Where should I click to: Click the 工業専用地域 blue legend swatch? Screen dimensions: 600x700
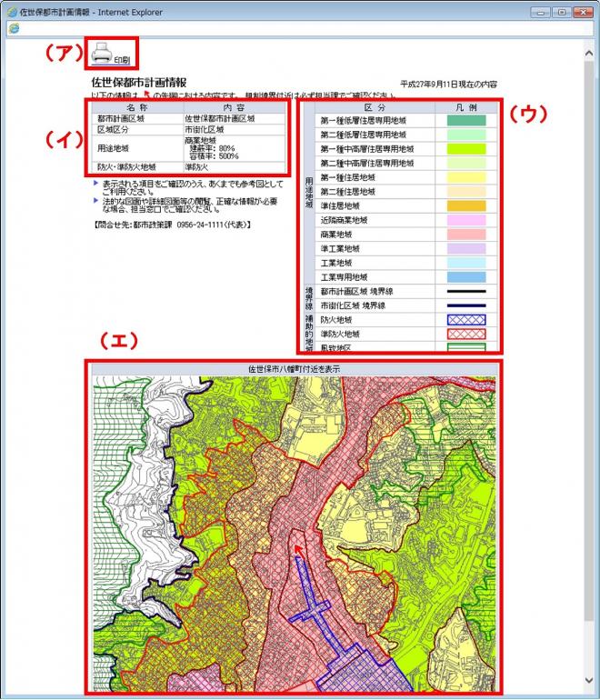pos(465,276)
